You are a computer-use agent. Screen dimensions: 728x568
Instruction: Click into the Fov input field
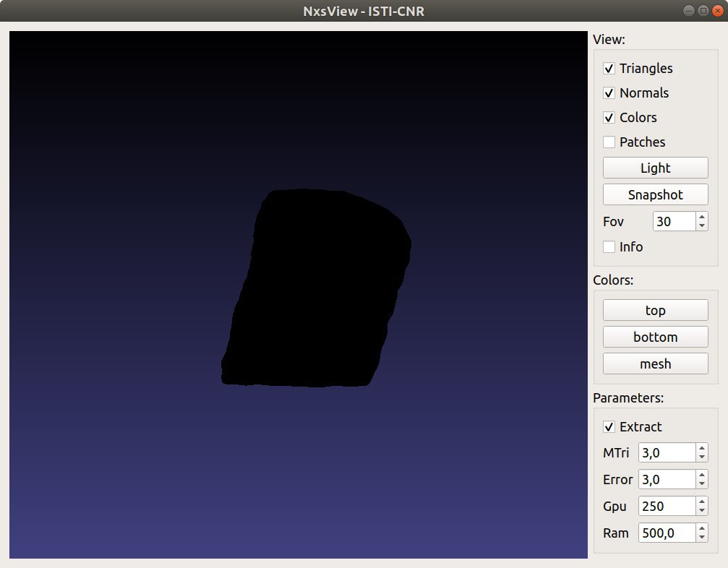tap(675, 221)
